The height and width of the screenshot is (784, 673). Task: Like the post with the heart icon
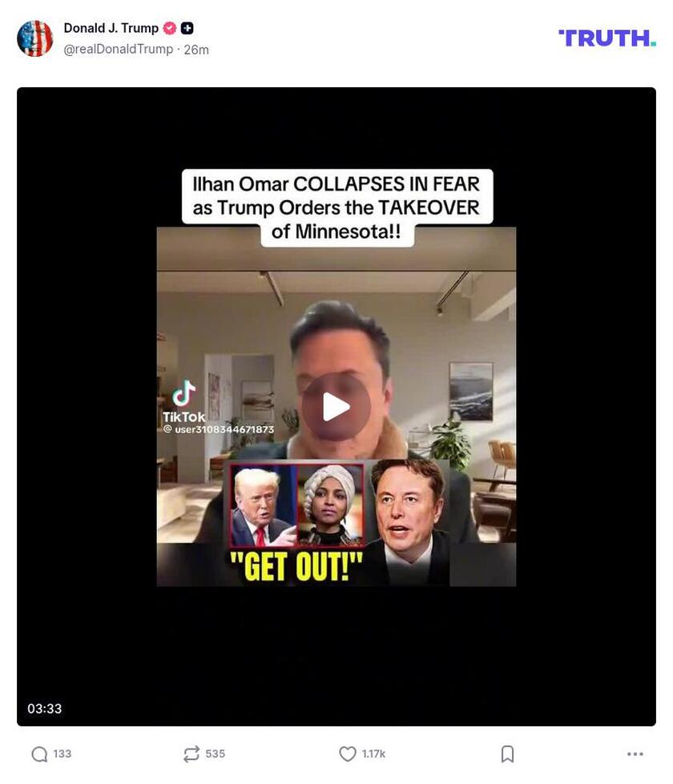point(347,754)
